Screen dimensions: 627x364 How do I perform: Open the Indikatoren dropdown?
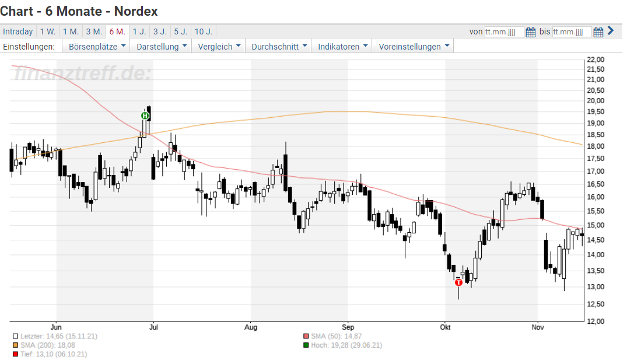tap(342, 47)
